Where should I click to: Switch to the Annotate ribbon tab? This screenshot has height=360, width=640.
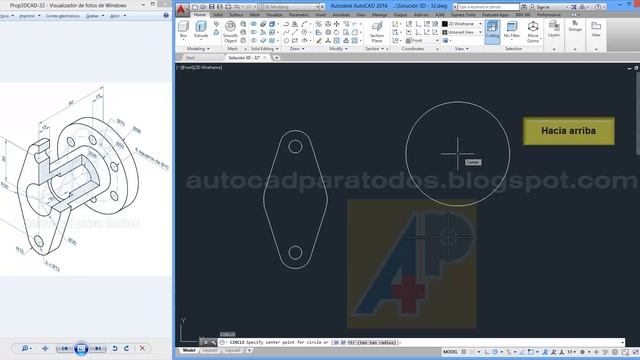[x=341, y=15]
